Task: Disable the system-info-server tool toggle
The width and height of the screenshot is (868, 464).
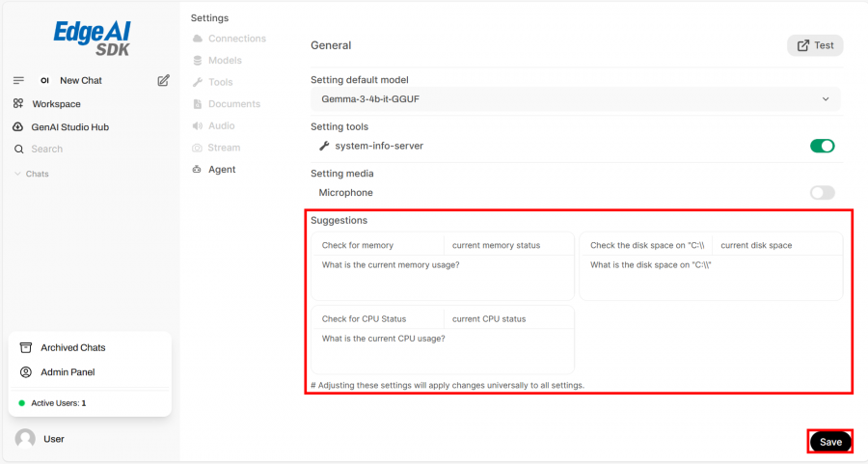Action: (x=822, y=146)
